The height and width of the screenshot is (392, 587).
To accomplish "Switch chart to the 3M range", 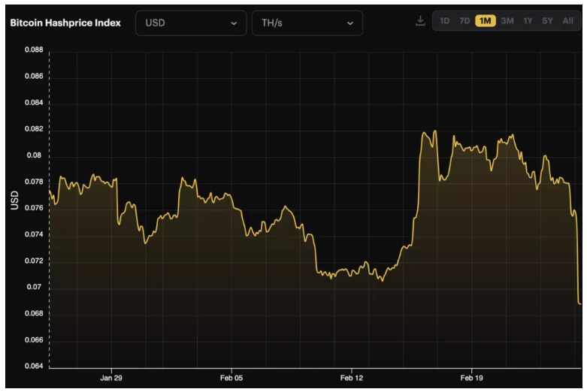I will tap(507, 21).
